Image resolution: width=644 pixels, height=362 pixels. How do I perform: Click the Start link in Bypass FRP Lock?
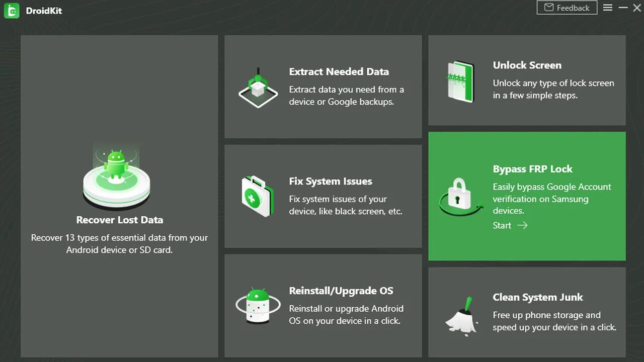pos(502,225)
